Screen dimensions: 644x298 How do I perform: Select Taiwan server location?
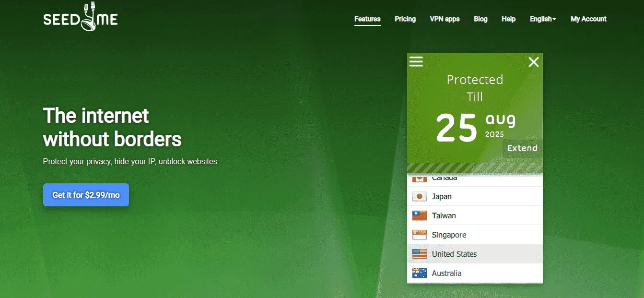475,215
